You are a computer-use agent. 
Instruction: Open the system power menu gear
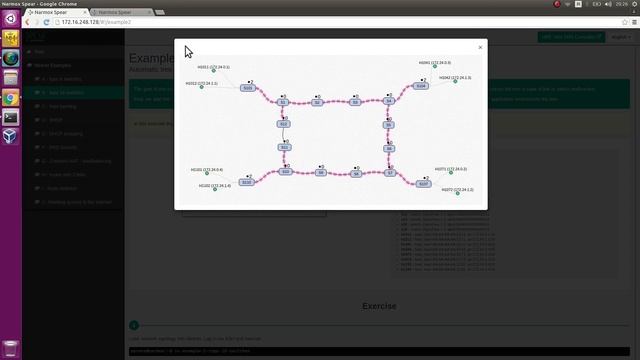click(x=635, y=4)
